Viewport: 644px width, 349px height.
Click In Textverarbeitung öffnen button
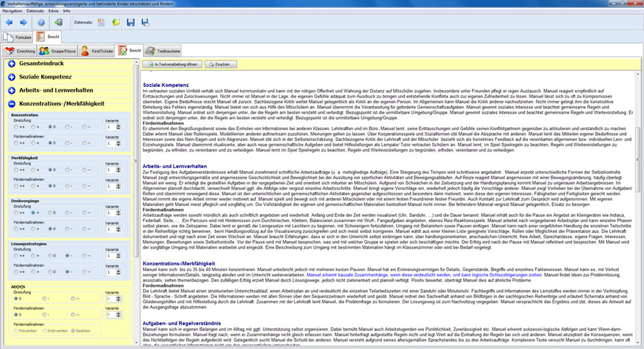click(173, 64)
